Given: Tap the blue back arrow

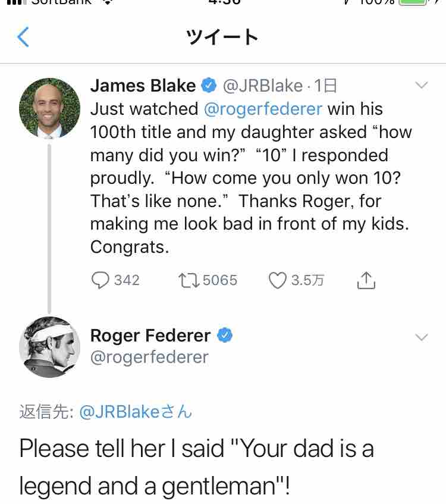Looking at the screenshot, I should (x=23, y=37).
